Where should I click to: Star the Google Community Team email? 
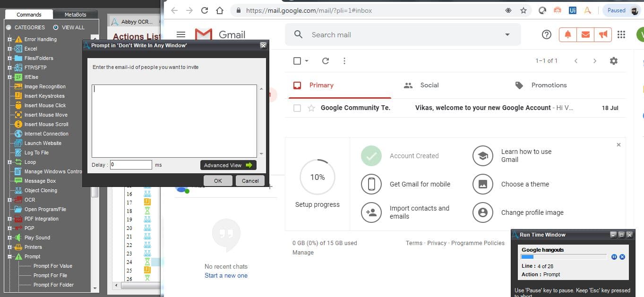(311, 108)
